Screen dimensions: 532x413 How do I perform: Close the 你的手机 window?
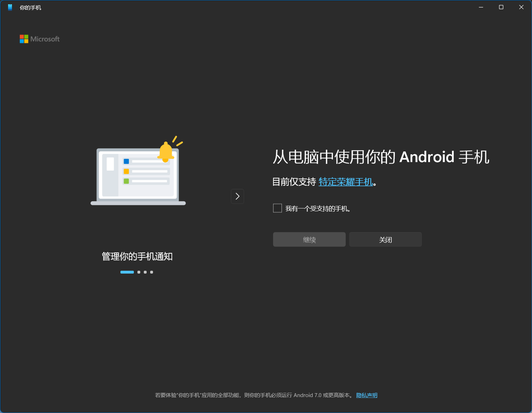[521, 7]
